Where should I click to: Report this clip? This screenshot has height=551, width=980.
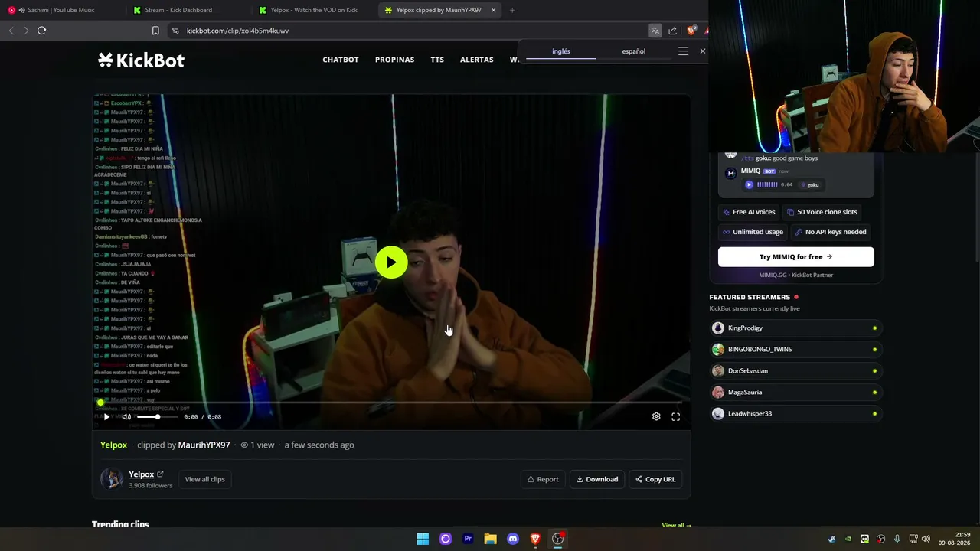543,479
